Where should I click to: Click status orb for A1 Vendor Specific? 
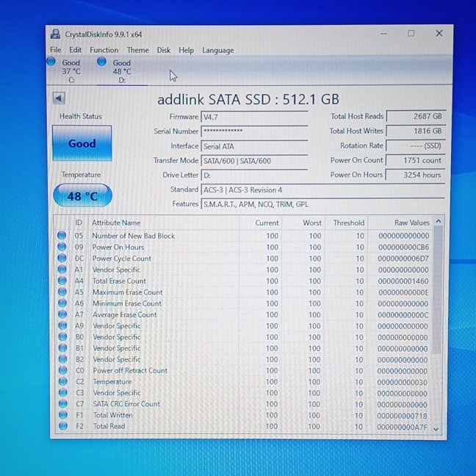click(x=62, y=270)
